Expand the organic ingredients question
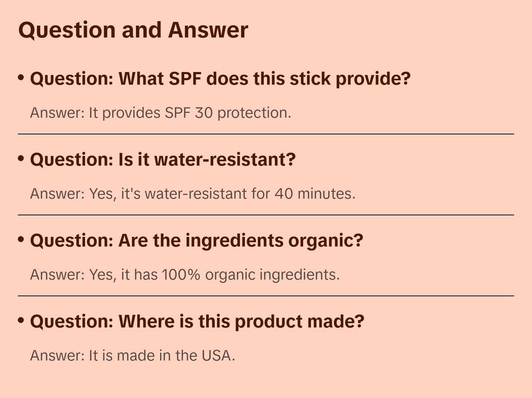532x398 pixels. pyautogui.click(x=196, y=241)
